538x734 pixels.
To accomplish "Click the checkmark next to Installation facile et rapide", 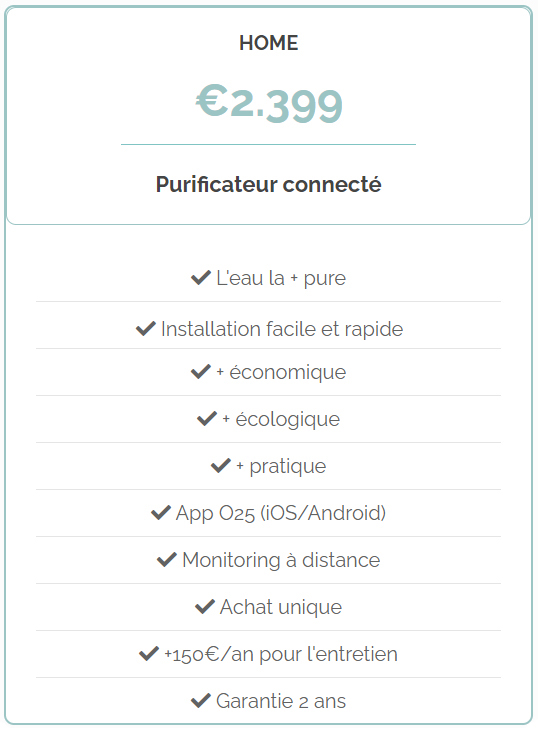I will 146,329.
